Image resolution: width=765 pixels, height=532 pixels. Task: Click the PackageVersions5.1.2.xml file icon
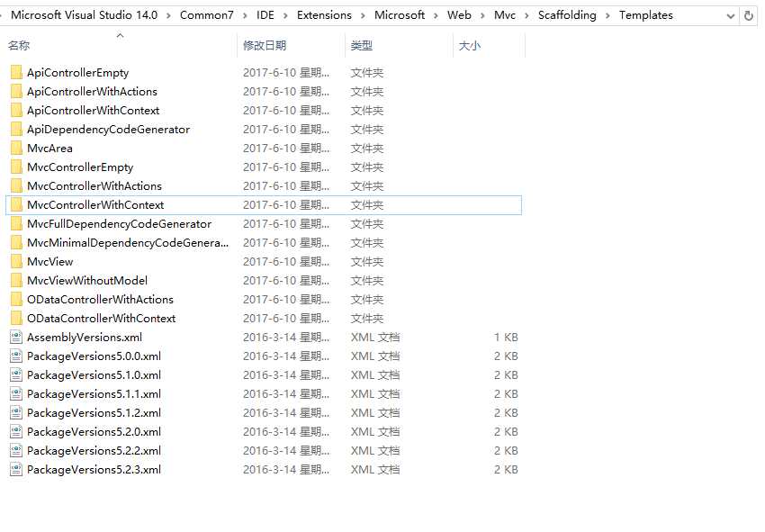(16, 413)
